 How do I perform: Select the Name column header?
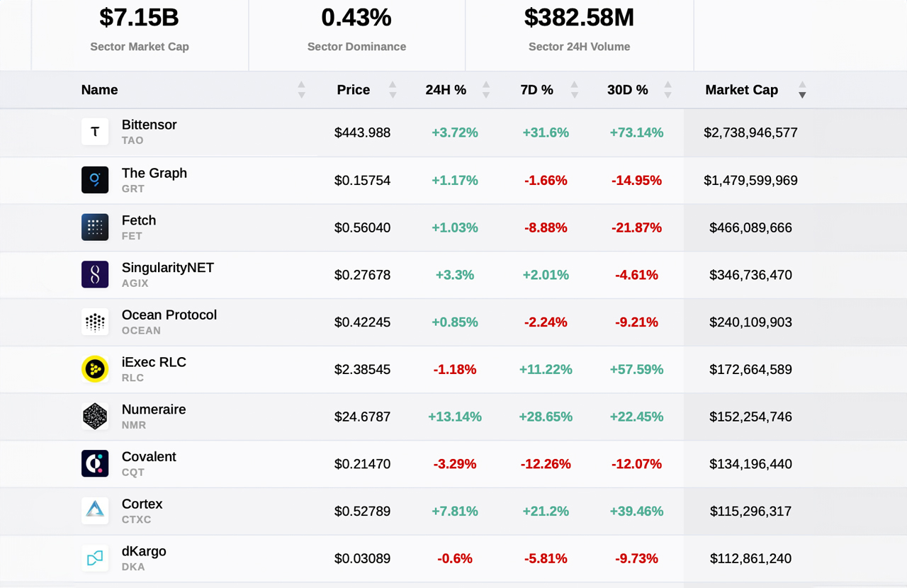[99, 90]
